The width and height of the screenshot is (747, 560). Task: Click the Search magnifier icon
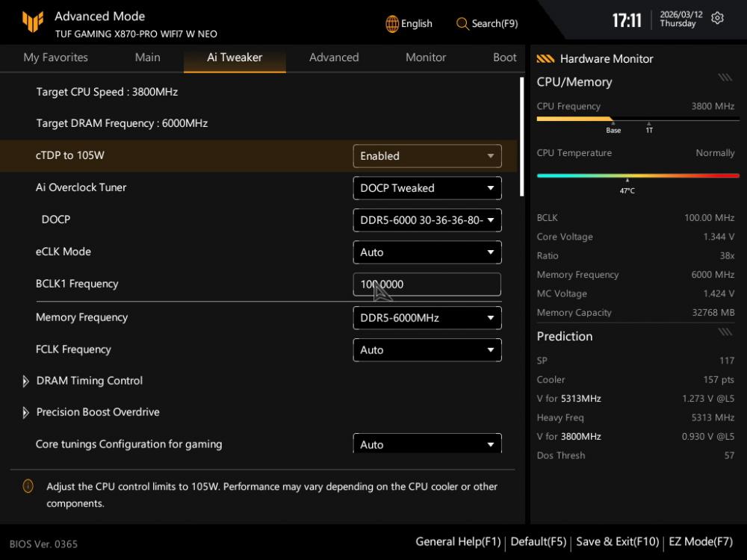point(462,24)
